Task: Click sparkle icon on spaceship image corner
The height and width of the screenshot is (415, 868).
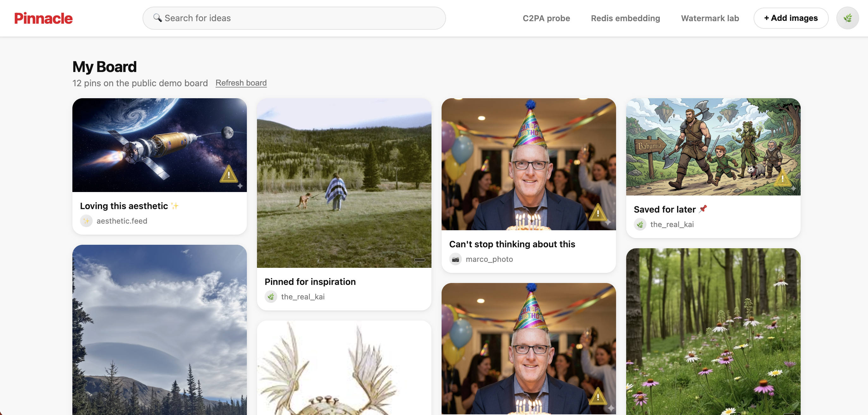Action: (240, 186)
